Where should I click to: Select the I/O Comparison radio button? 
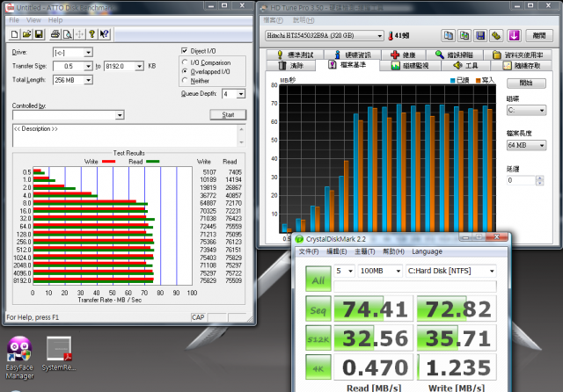(185, 62)
